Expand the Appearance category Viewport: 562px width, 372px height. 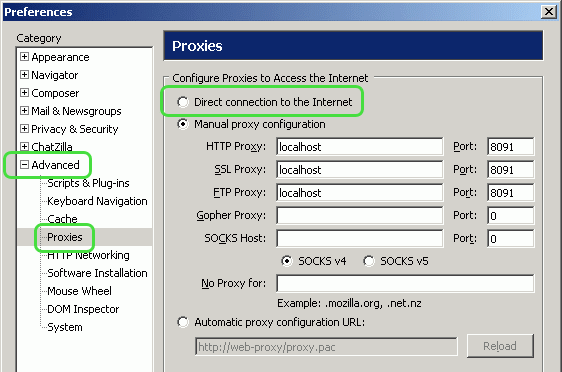pos(24,57)
